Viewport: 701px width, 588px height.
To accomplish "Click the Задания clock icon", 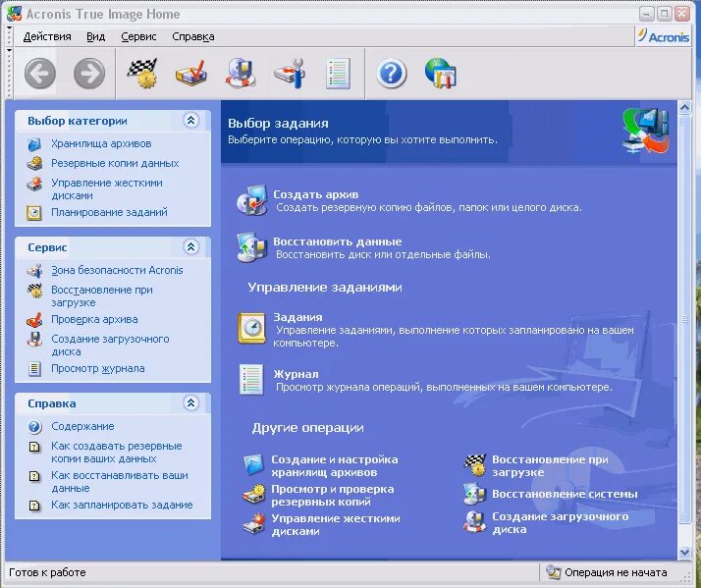I will [251, 328].
